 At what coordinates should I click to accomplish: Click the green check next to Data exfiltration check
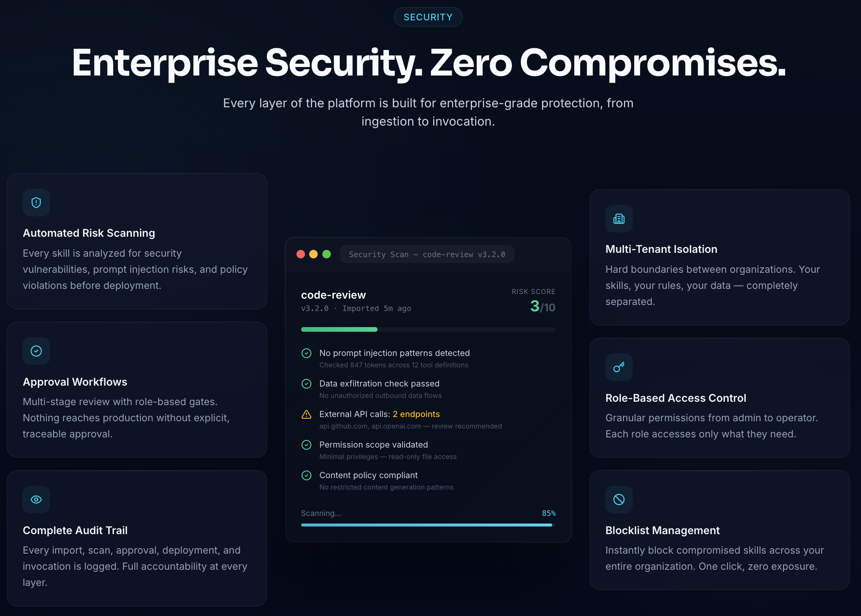[x=306, y=384]
